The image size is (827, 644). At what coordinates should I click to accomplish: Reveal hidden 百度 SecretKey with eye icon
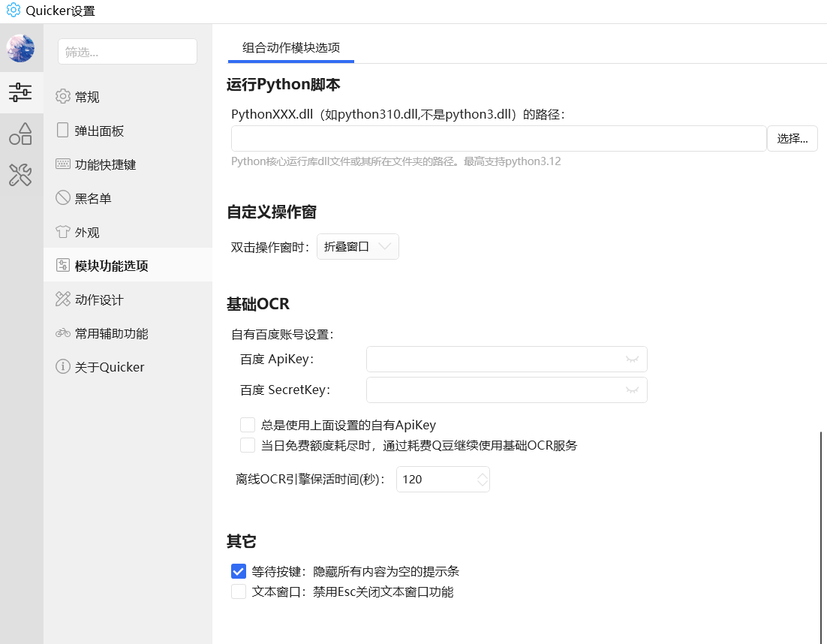coord(632,390)
